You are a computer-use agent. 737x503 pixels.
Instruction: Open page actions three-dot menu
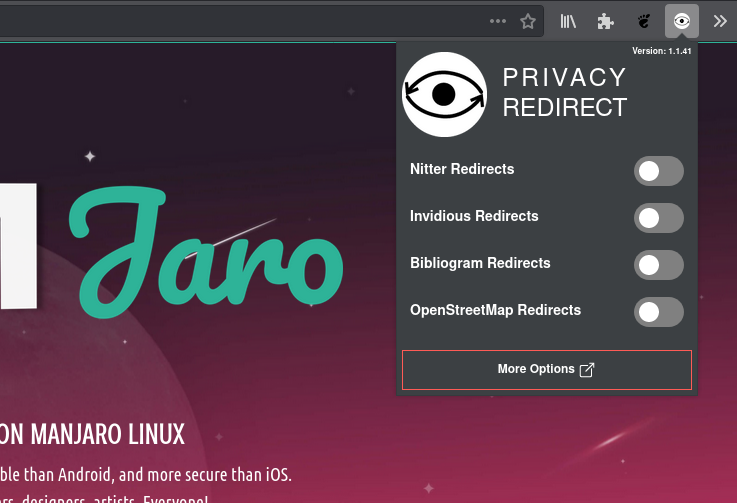pos(497,20)
